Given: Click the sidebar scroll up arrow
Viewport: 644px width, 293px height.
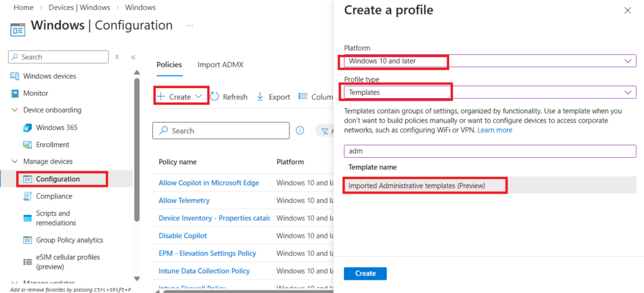Looking at the screenshot, I should point(137,73).
